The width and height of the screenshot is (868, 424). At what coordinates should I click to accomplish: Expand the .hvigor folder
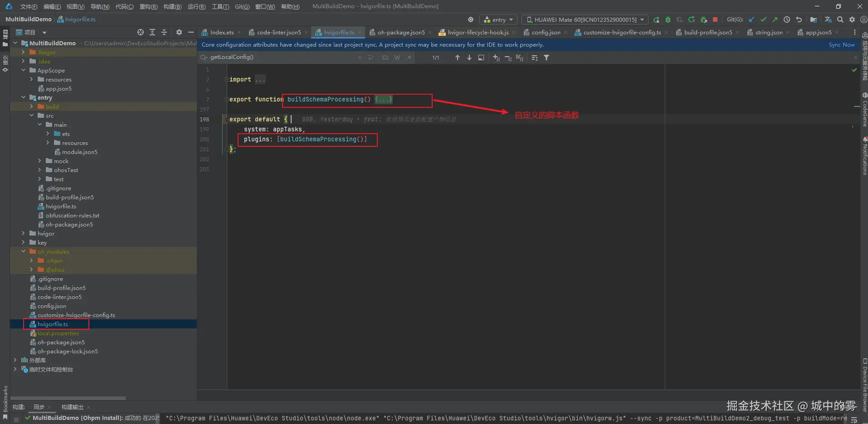(23, 52)
